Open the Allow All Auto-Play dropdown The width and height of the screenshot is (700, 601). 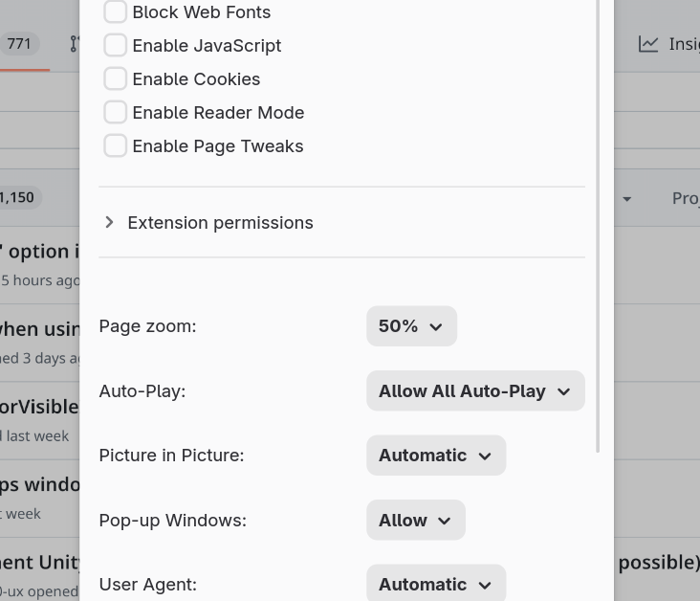click(x=474, y=391)
